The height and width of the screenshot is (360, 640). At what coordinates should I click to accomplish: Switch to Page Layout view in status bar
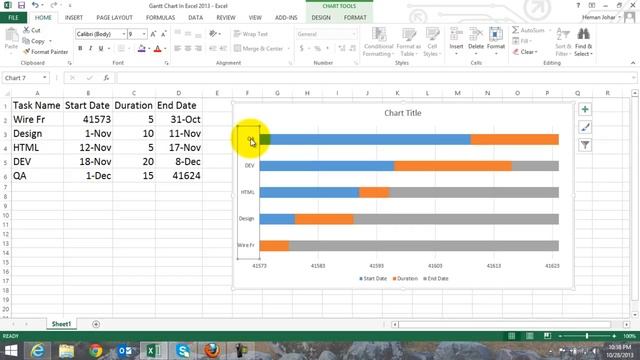click(x=529, y=336)
